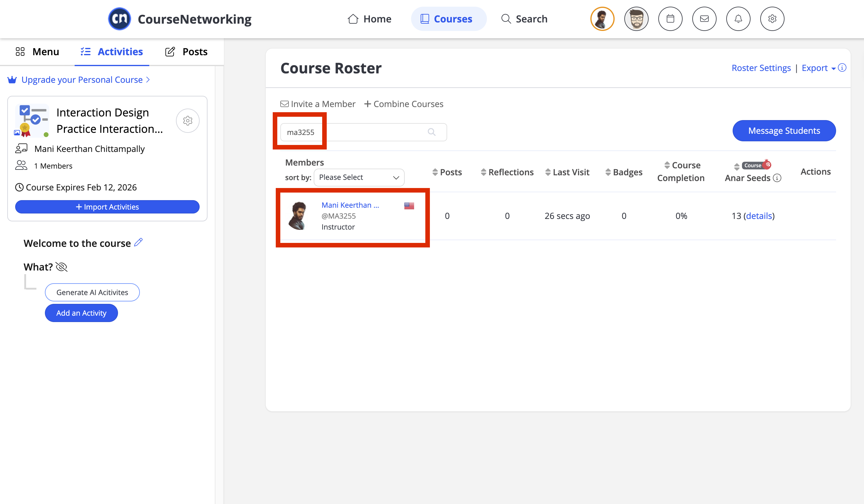Click the 1 Members count
This screenshot has width=864, height=504.
point(53,166)
